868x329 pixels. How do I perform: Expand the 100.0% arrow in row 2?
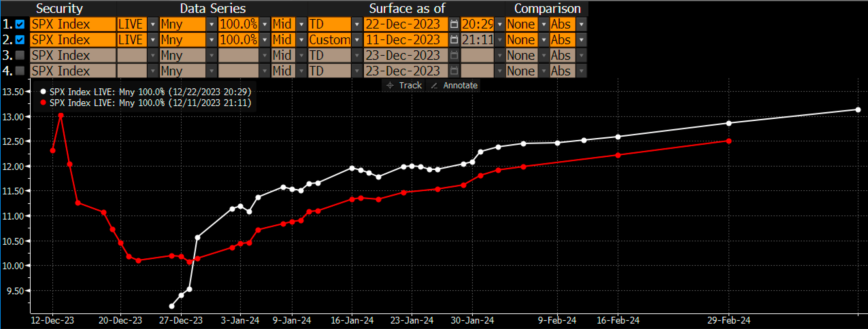click(265, 40)
